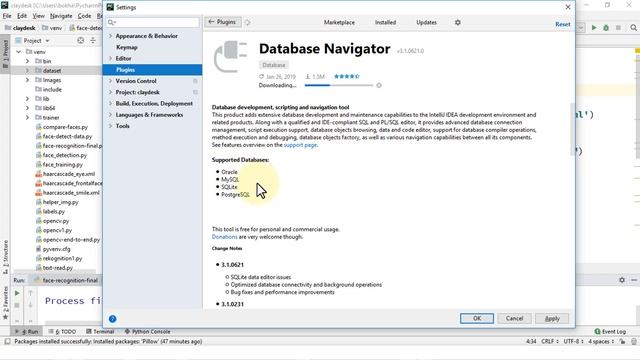
Task: Select the face-recognition-final run tab
Action: [x=67, y=280]
